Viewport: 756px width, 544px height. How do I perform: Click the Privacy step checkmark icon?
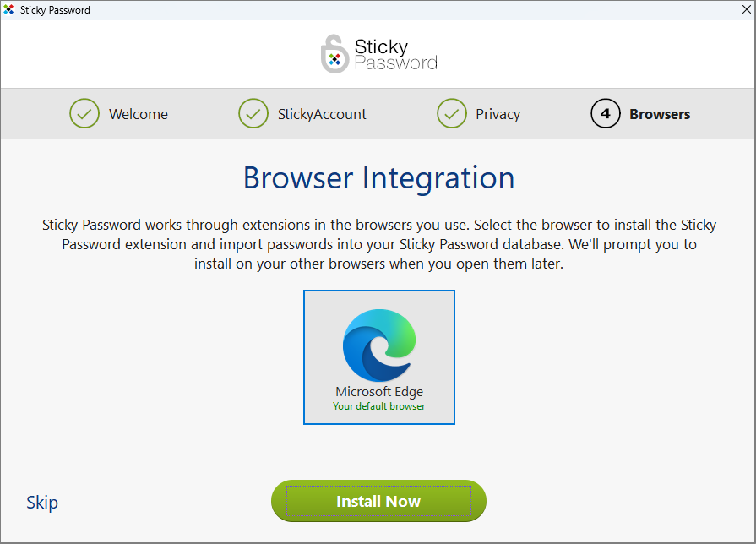pos(452,113)
